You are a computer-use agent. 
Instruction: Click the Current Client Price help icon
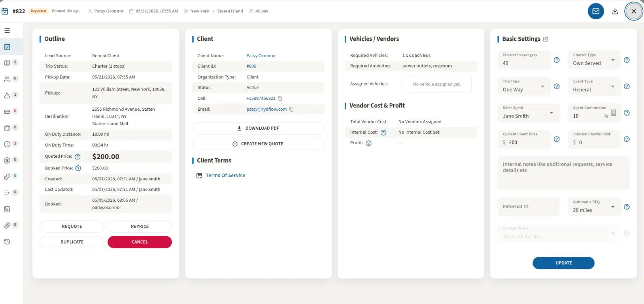[557, 139]
